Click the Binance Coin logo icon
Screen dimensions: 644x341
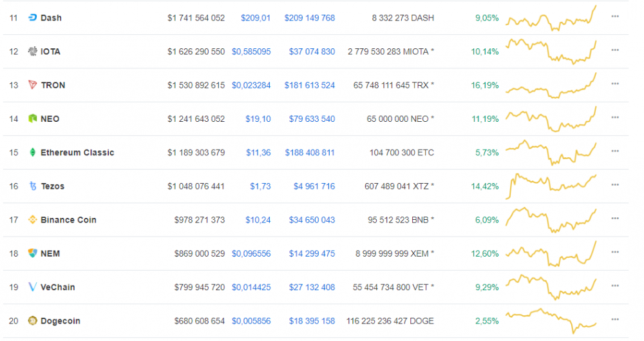[x=32, y=220]
